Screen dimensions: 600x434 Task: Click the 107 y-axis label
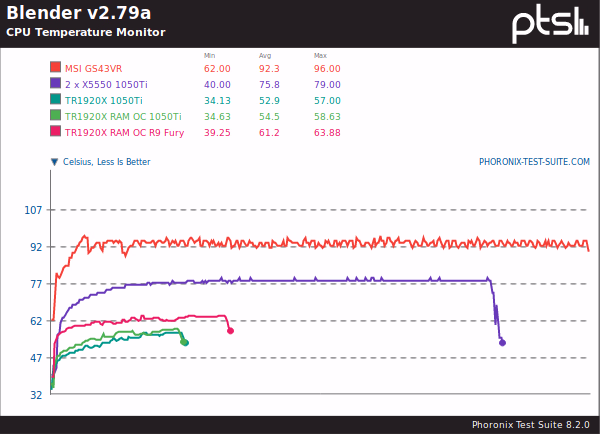[x=33, y=210]
